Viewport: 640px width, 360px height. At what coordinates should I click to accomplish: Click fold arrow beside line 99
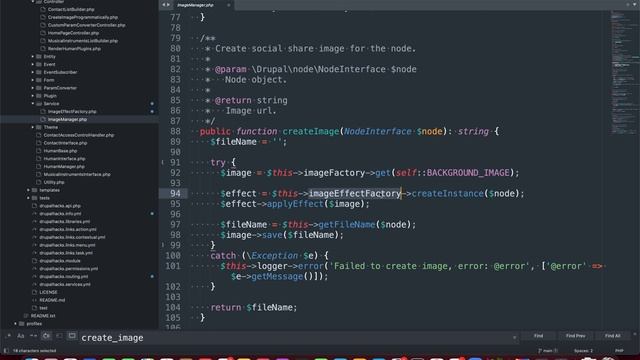(x=163, y=245)
